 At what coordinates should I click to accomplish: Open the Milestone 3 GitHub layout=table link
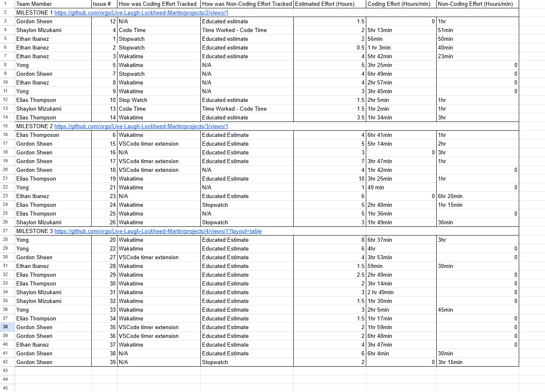click(x=158, y=231)
